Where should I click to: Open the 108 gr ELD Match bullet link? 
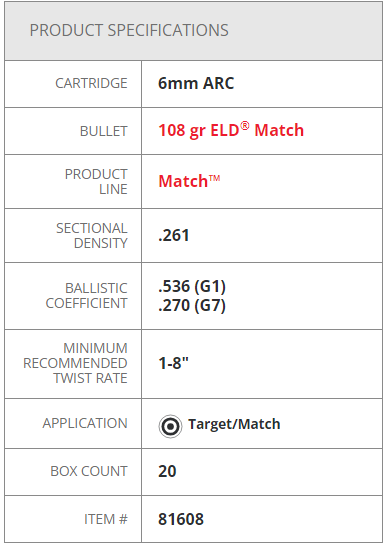231,130
